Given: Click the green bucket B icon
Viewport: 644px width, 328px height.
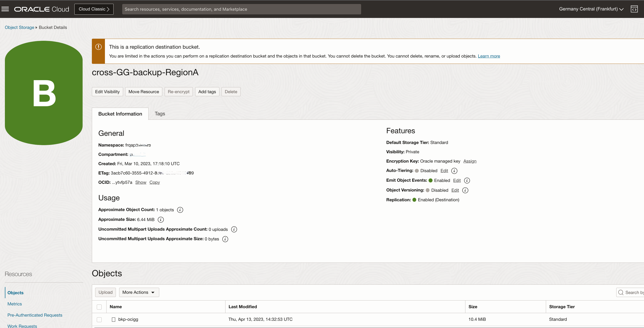Looking at the screenshot, I should [x=44, y=93].
